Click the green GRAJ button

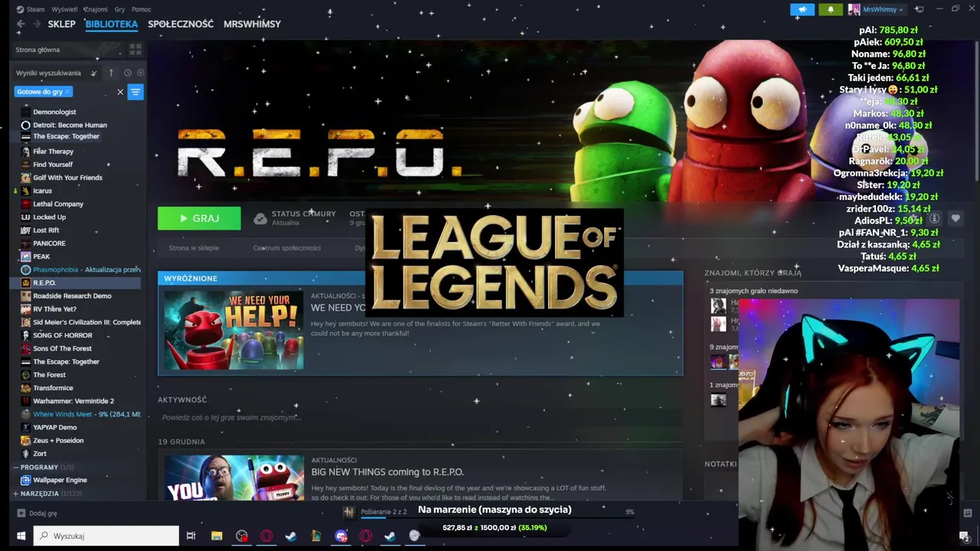199,218
